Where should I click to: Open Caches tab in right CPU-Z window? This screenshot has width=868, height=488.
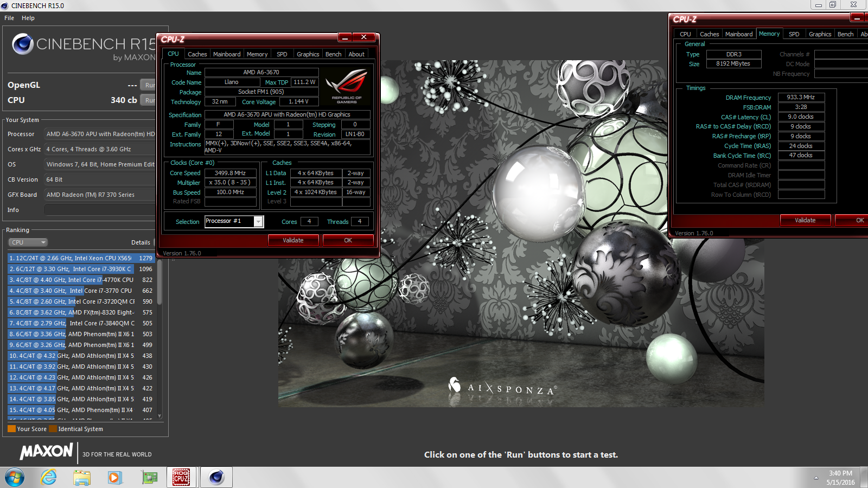[709, 34]
